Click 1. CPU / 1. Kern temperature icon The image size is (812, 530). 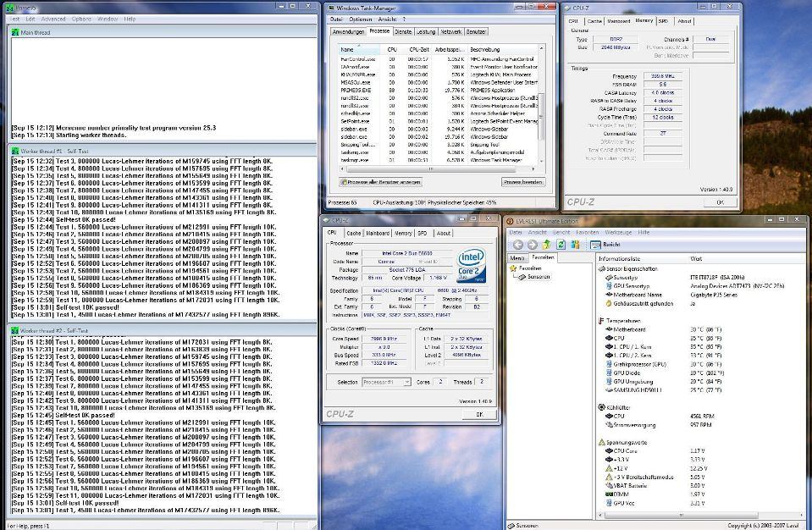click(609, 347)
